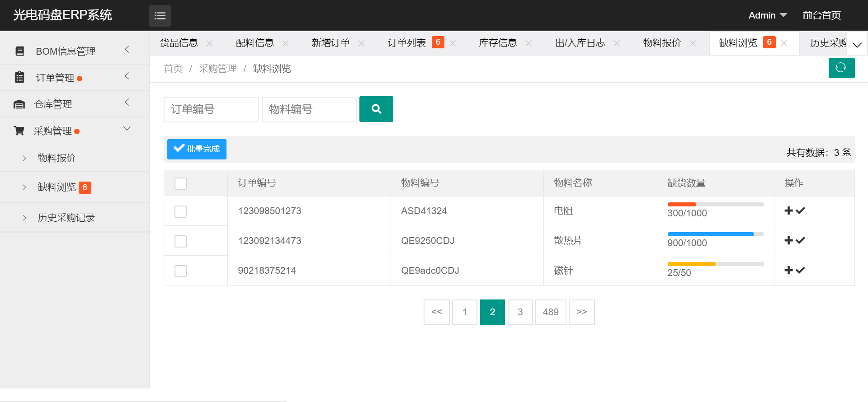Close the 货品信息 tab
Image resolution: width=868 pixels, height=402 pixels.
(210, 43)
